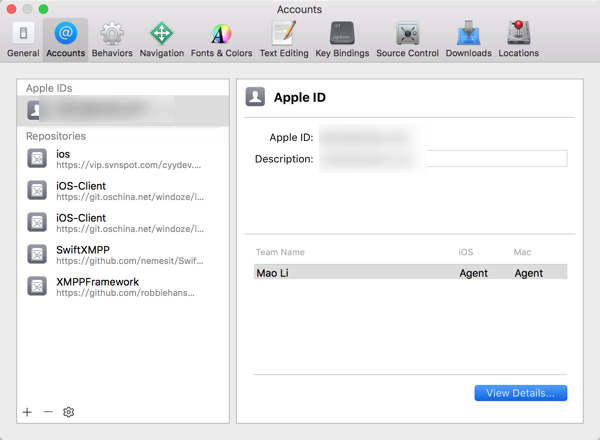Click the vip.svnspot.com URL text
Viewport: 600px width, 440px height.
128,165
